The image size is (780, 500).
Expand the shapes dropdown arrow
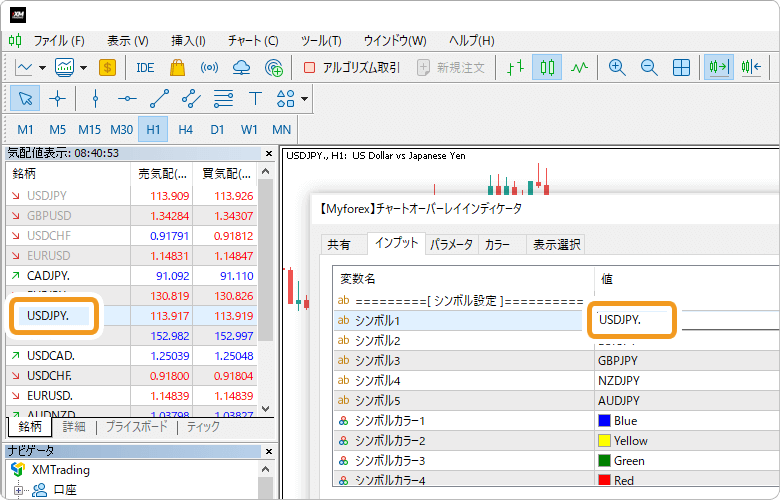[304, 99]
